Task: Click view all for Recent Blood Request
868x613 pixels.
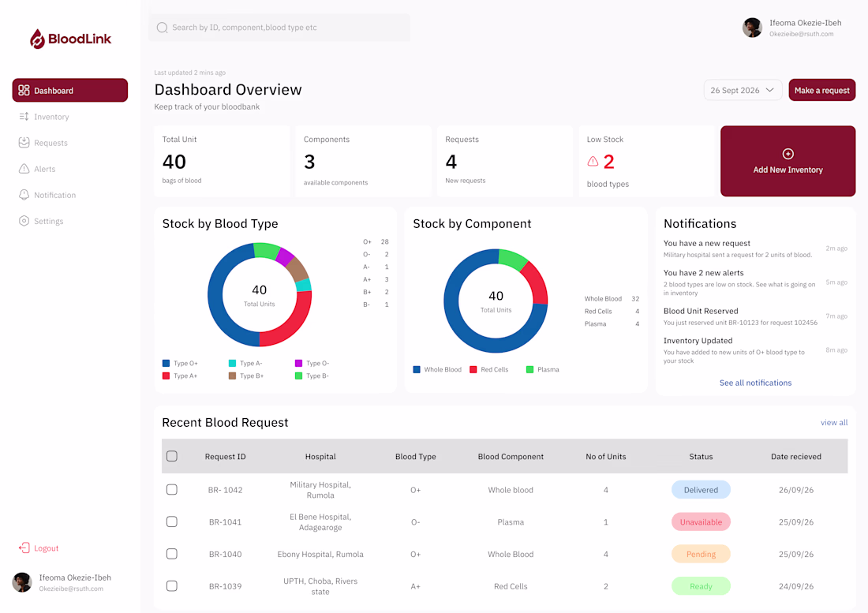Action: (x=834, y=423)
